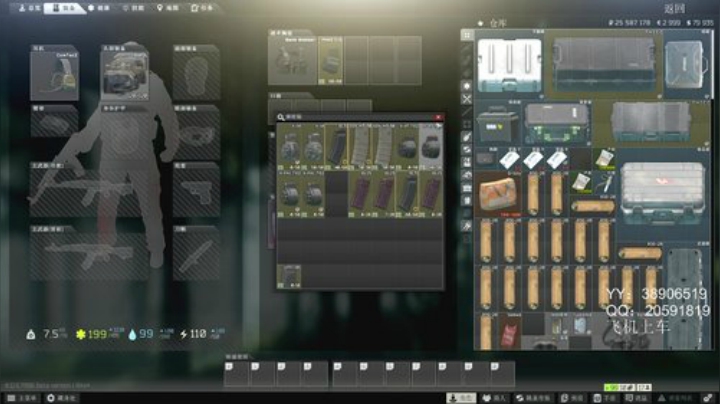Select the large case with red mark

[663, 194]
